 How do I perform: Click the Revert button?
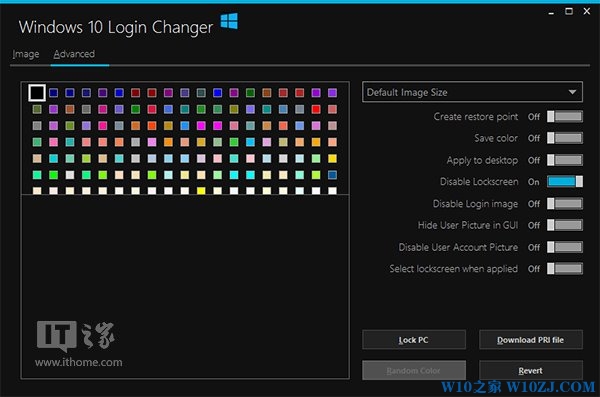coord(531,370)
